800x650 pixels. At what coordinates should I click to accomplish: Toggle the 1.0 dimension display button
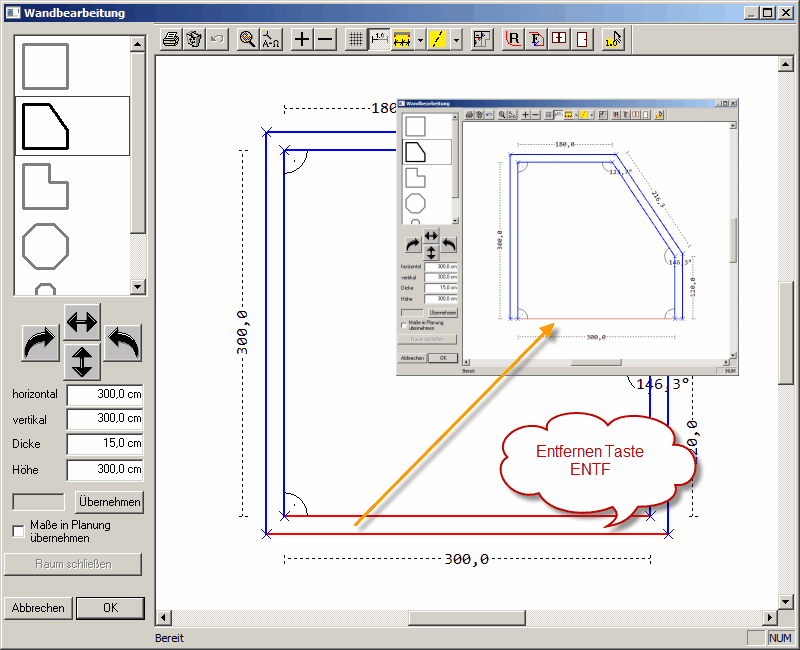pos(379,39)
